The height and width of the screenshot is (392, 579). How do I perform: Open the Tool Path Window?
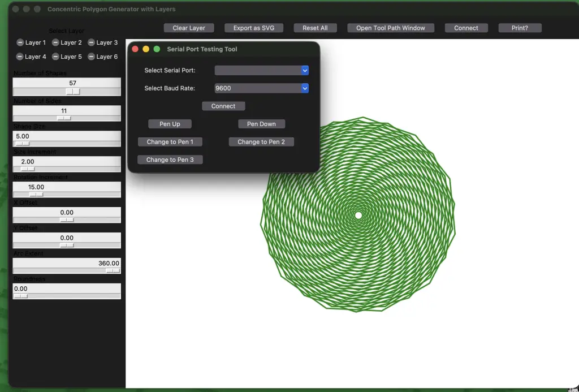click(390, 28)
